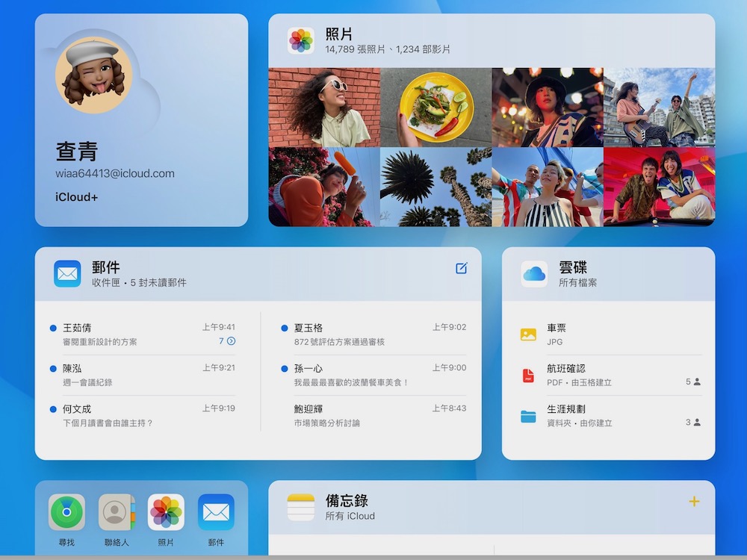Click the 雲碟 widget title
The width and height of the screenshot is (747, 560).
[573, 267]
